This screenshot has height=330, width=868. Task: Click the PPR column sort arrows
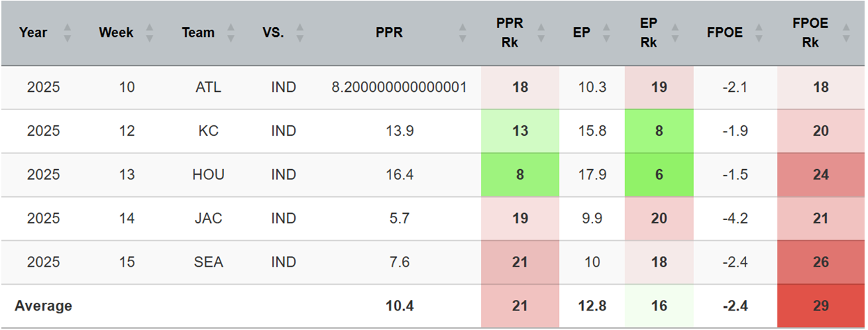(x=462, y=33)
